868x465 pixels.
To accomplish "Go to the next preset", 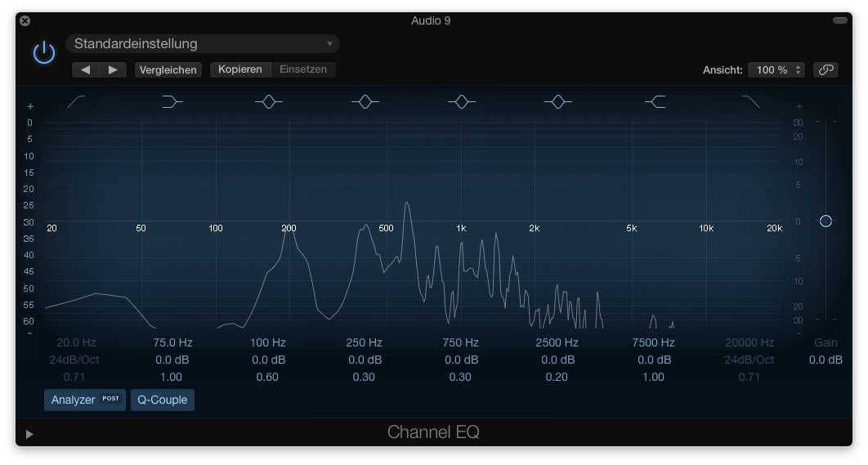I will pos(113,69).
